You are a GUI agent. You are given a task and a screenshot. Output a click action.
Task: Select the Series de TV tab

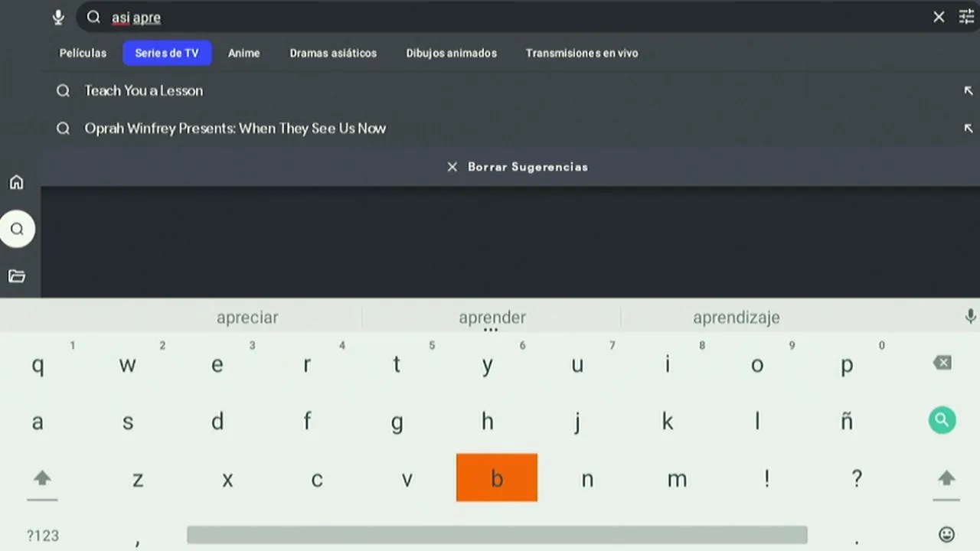[x=167, y=53]
